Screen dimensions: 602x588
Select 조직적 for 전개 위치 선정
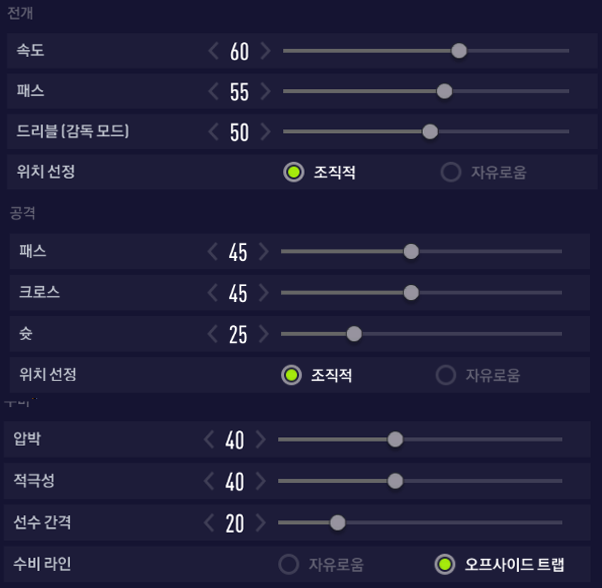pos(293,172)
